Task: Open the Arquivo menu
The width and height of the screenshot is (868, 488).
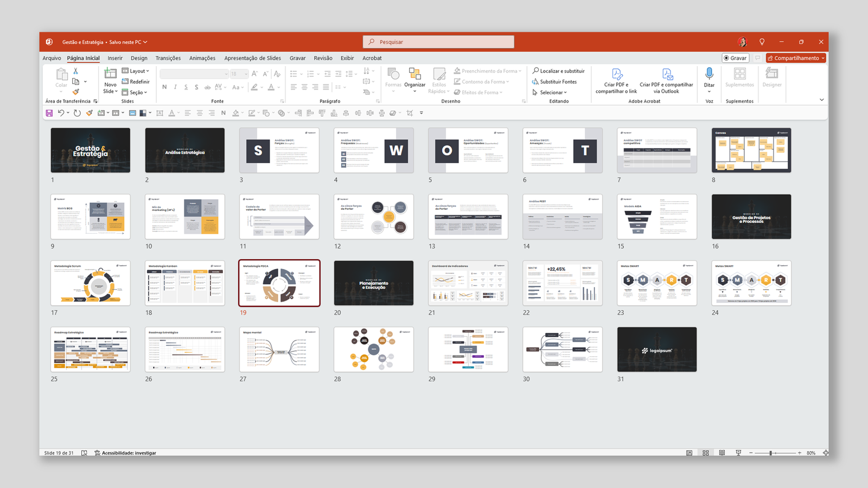Action: (52, 58)
